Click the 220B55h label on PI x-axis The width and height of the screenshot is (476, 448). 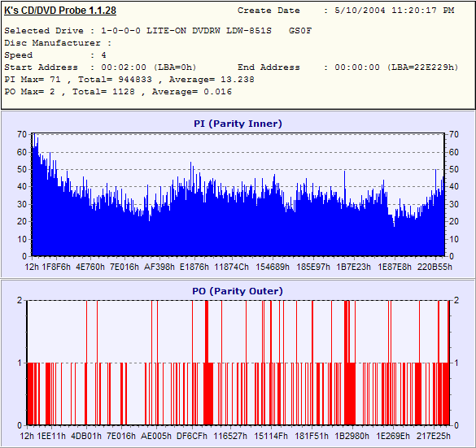pyautogui.click(x=435, y=267)
